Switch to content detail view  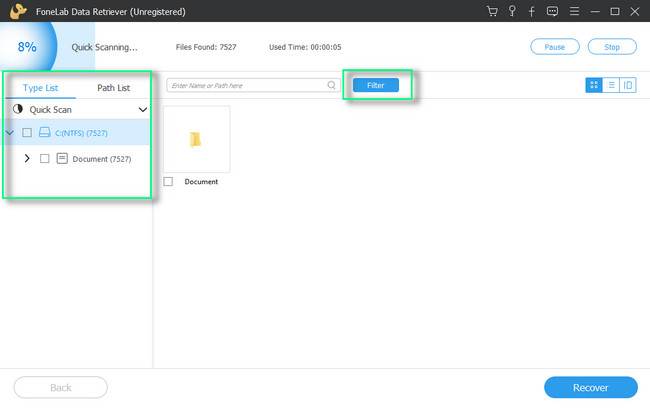(628, 85)
